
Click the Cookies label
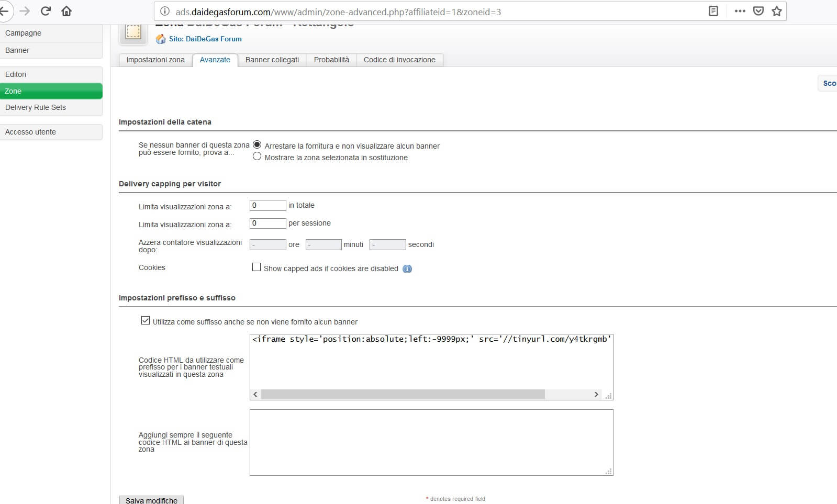(x=152, y=267)
